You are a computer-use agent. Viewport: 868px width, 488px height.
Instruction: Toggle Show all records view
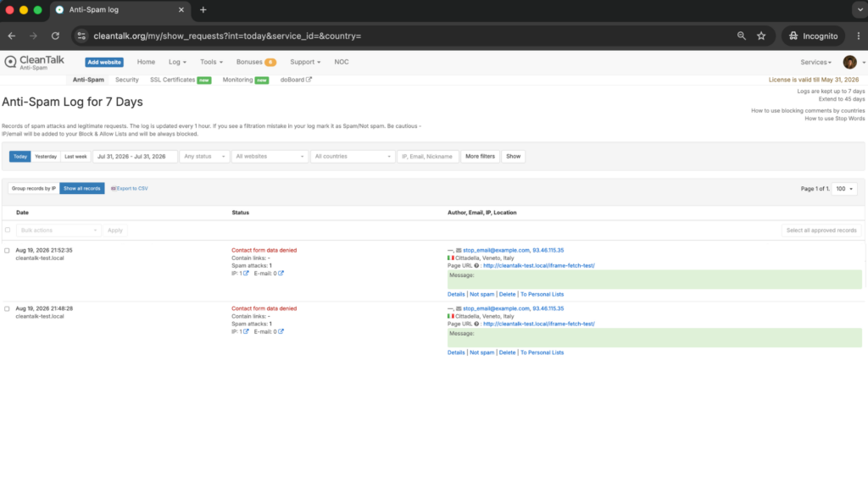[x=82, y=189]
